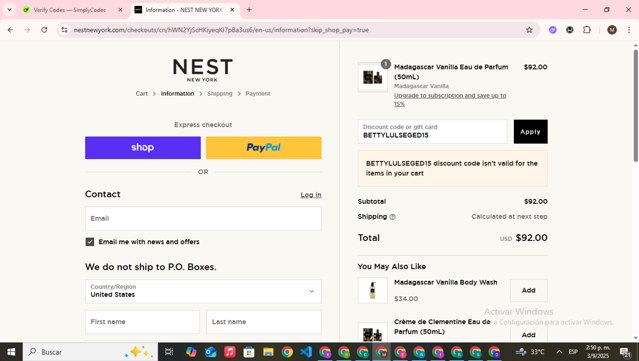The height and width of the screenshot is (361, 639).
Task: Open the Chrome profile avatar
Action: point(612,30)
